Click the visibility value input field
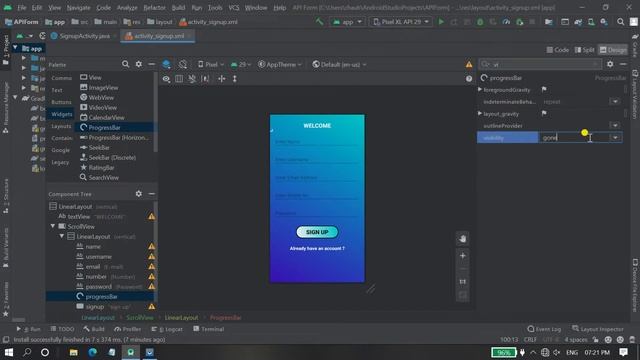640x360 pixels. coord(574,138)
